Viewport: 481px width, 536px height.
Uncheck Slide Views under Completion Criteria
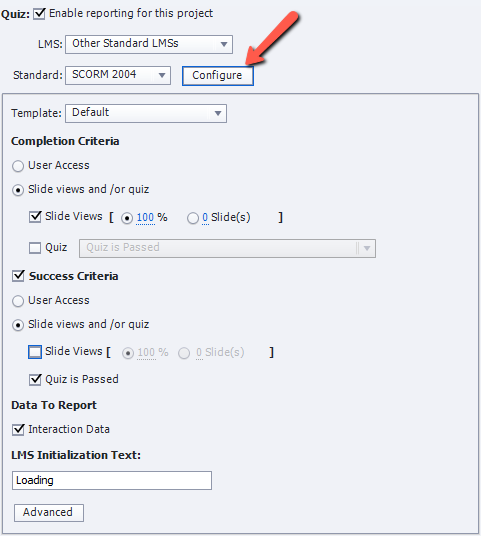point(35,217)
